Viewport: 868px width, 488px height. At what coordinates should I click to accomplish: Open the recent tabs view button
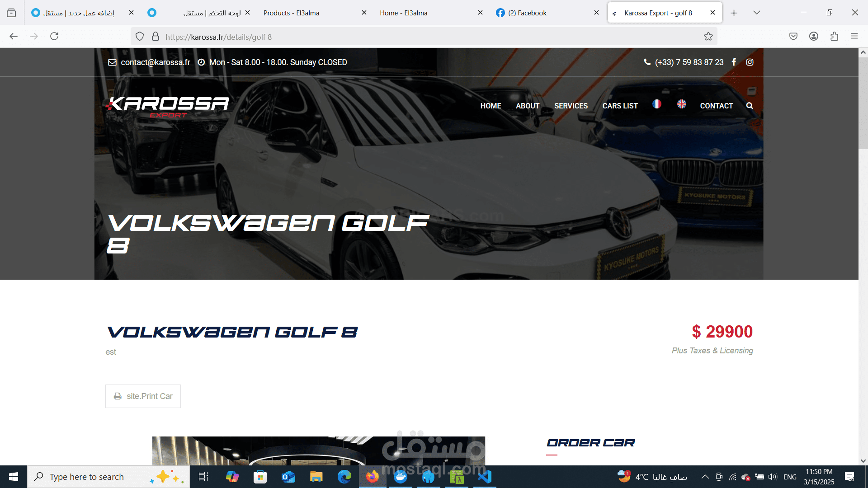[x=11, y=13]
